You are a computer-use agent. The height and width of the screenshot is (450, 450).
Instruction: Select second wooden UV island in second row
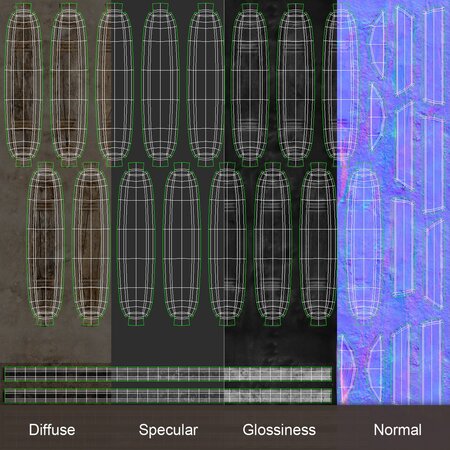(91, 244)
